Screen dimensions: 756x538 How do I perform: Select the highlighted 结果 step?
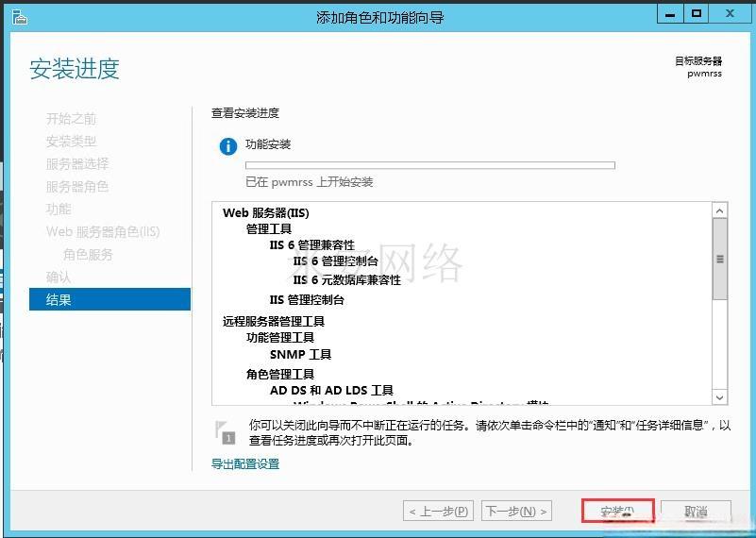click(109, 299)
